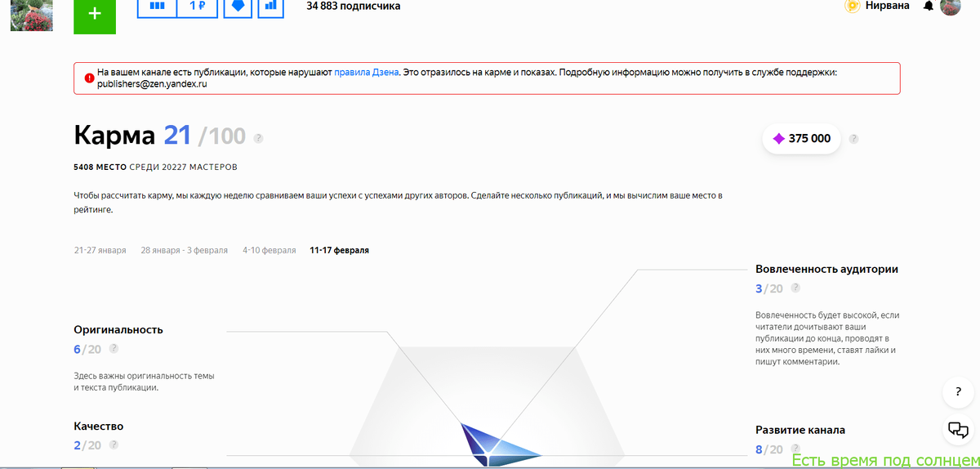Follow the правила Дзена link

[366, 72]
